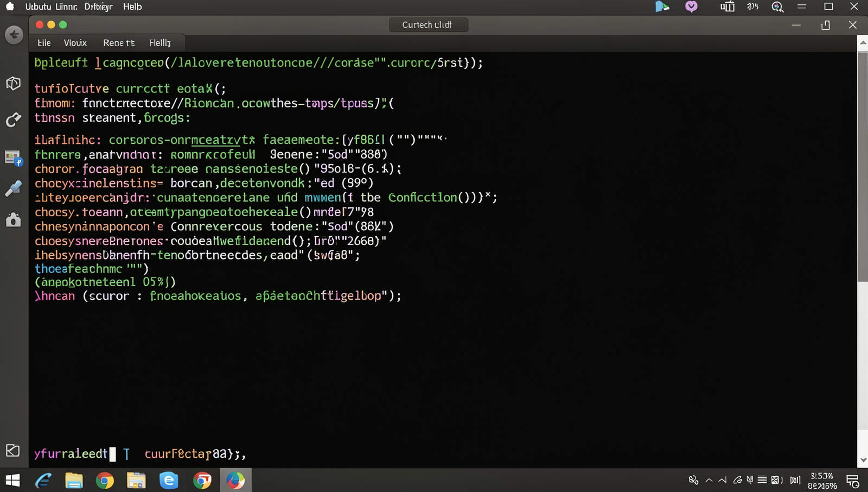Click the bottom-left panel toggle icon in the sidebar
Screen dimensions: 868x492
(x=13, y=450)
